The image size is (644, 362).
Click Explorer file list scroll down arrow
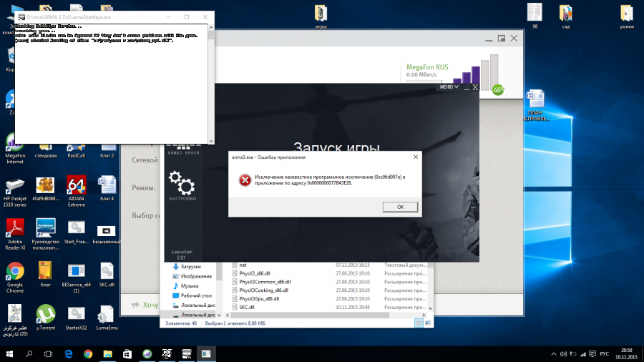430,308
